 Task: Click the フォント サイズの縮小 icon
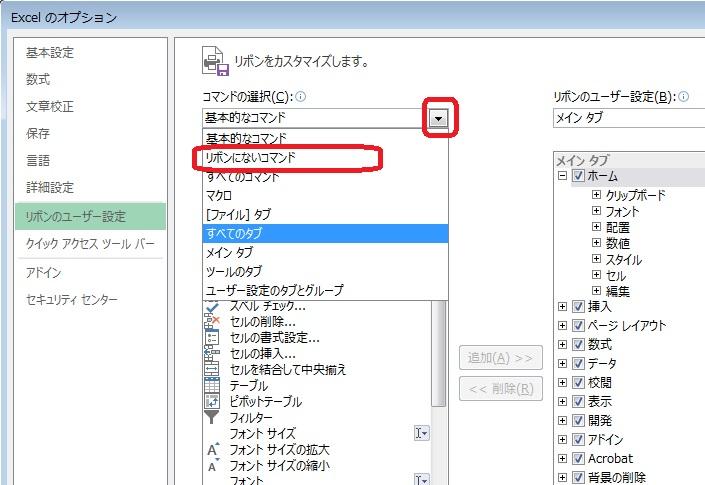[213, 466]
